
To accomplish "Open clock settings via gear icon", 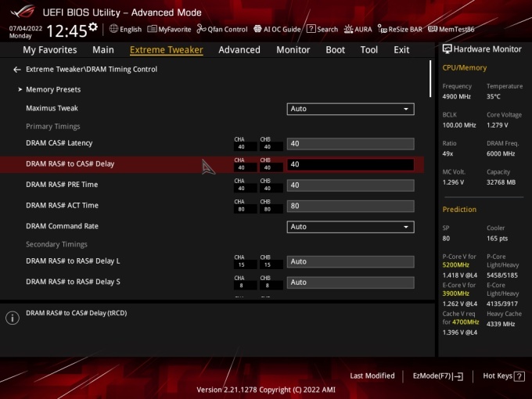I will (x=93, y=27).
